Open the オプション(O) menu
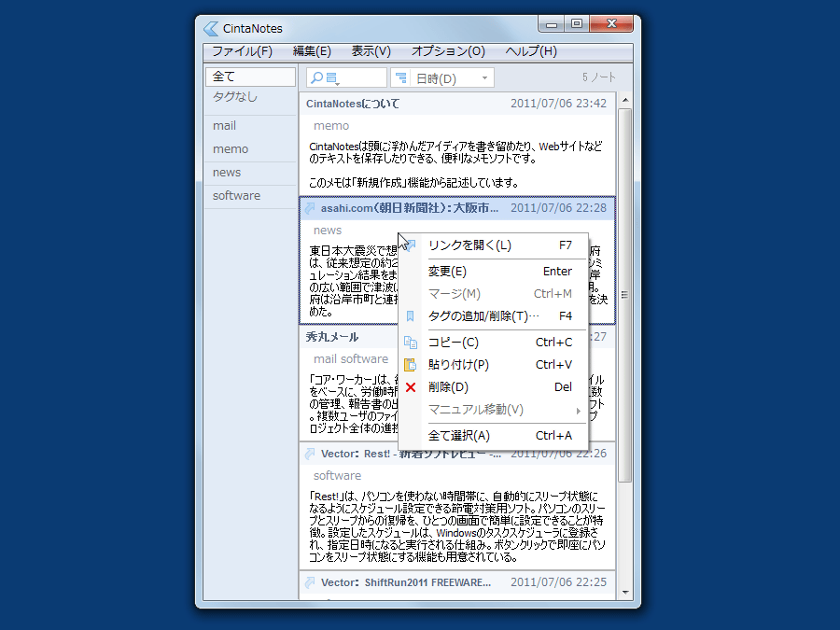The image size is (840, 630). [x=448, y=51]
